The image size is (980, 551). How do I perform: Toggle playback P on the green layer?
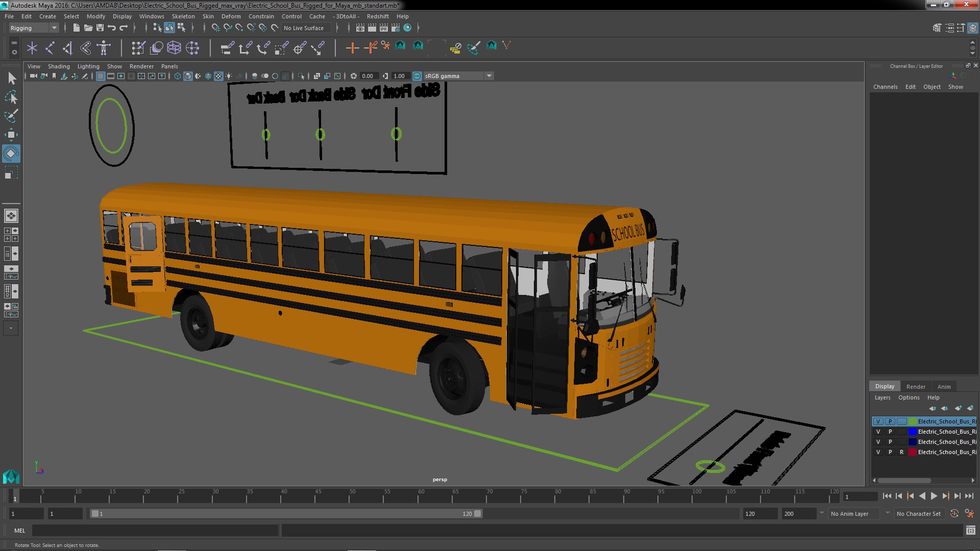(890, 421)
